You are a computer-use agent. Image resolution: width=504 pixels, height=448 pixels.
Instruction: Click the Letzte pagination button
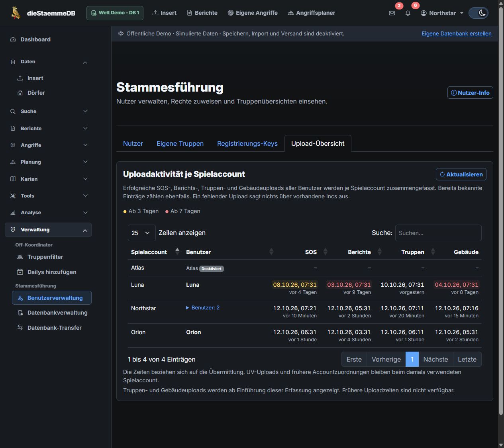(467, 359)
